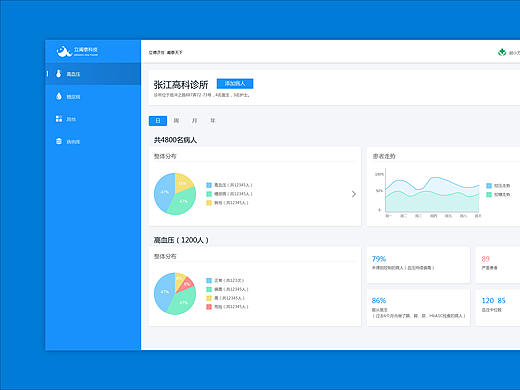Click the four-squares grid sidebar icon
520x390 pixels.
coord(59,119)
